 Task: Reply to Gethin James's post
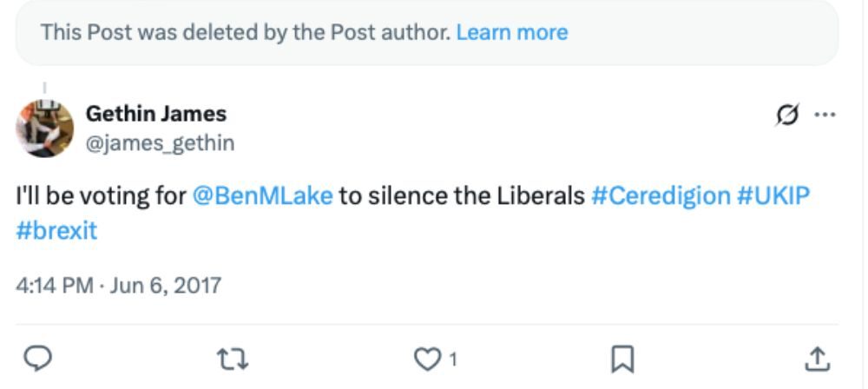click(x=36, y=357)
